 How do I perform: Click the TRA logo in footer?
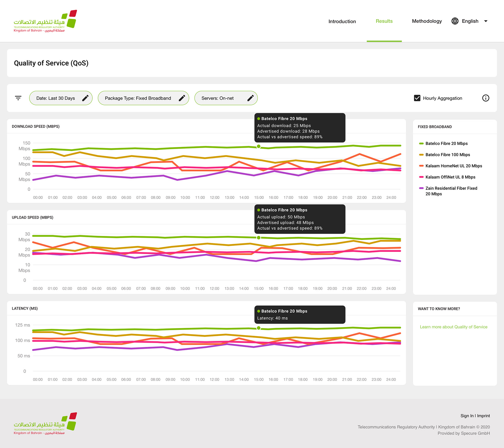coord(45,424)
